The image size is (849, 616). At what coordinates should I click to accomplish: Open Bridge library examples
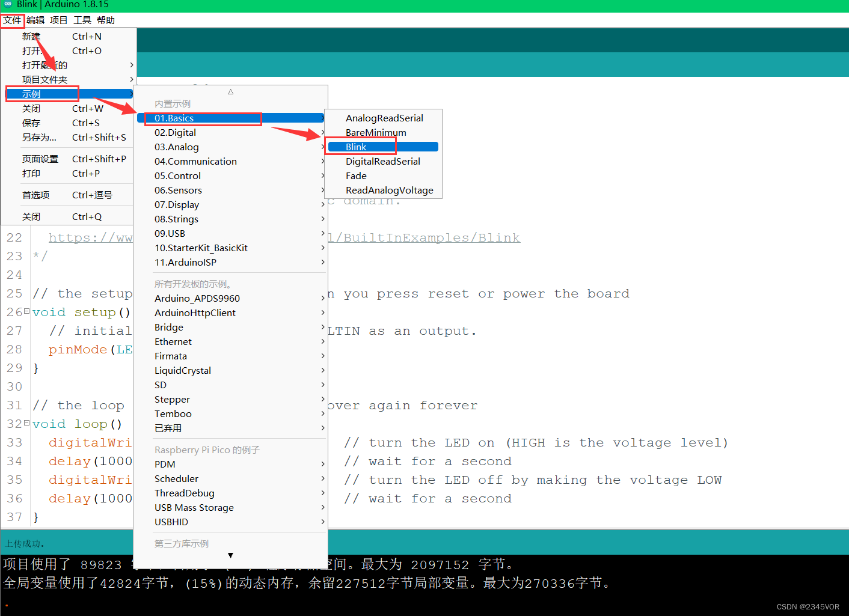pos(231,327)
